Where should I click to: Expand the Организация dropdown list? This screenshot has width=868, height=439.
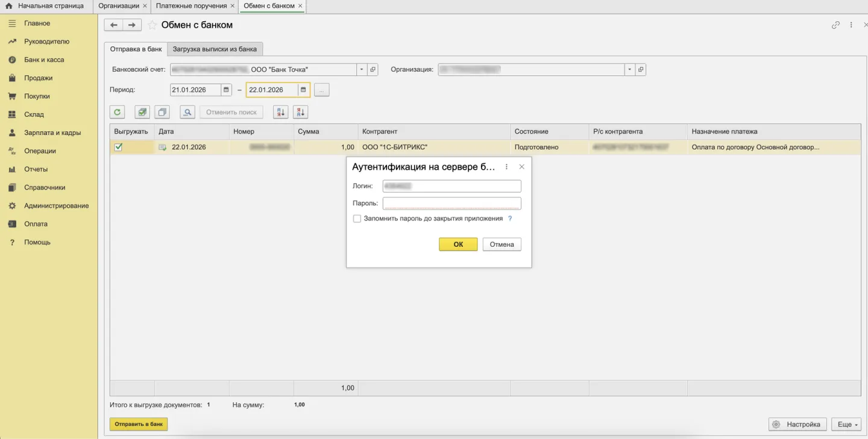click(x=629, y=70)
